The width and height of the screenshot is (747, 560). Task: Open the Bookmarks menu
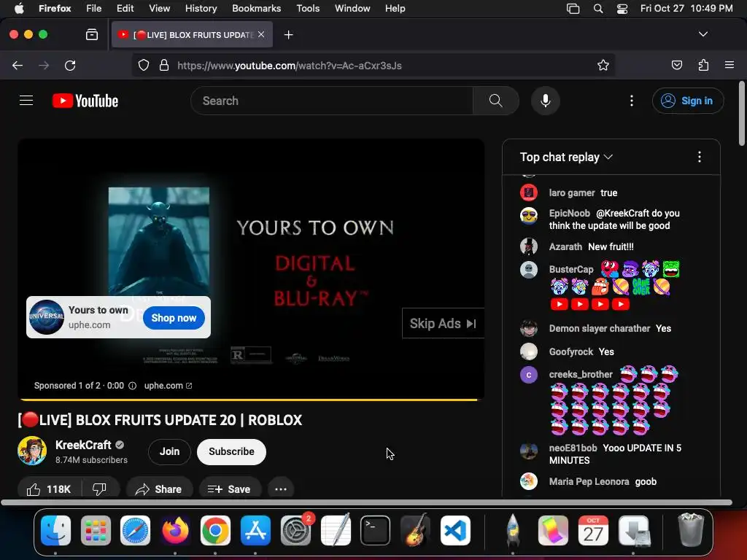click(256, 9)
